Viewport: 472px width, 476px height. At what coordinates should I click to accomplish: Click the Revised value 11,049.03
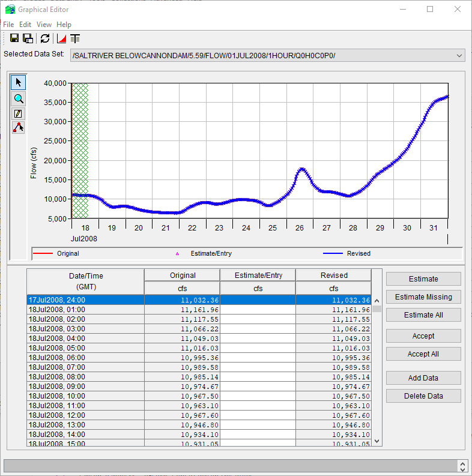coord(333,339)
